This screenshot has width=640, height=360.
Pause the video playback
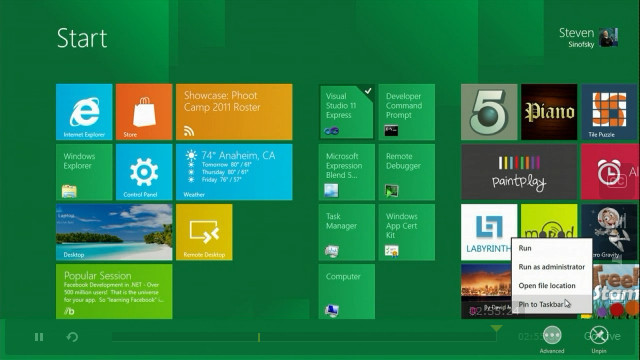pyautogui.click(x=39, y=337)
